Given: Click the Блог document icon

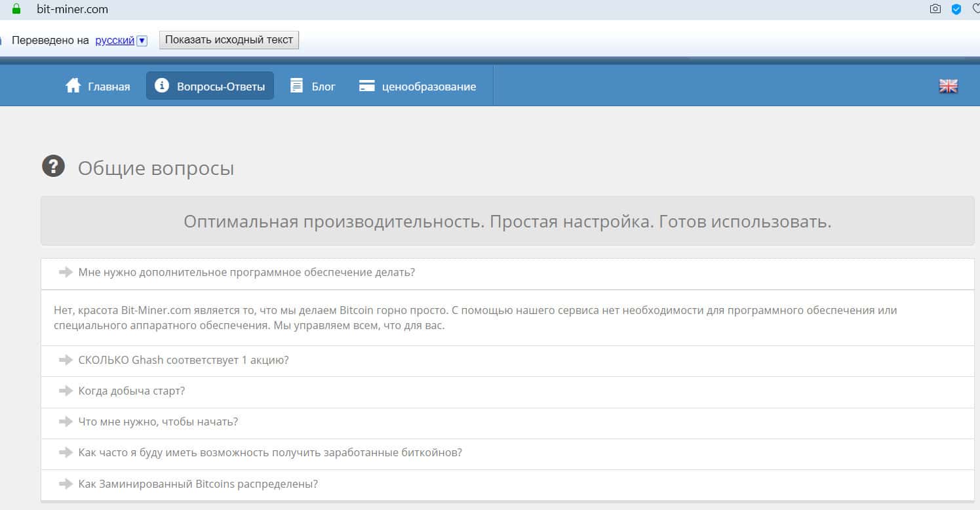Looking at the screenshot, I should (x=297, y=86).
